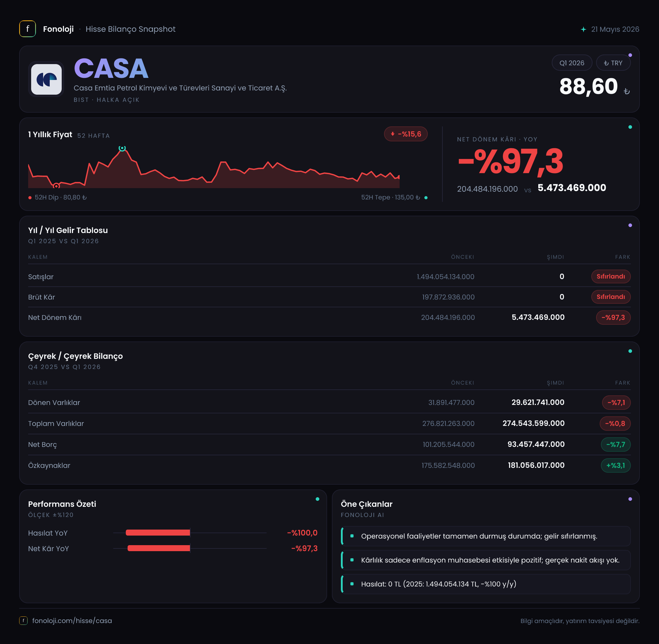Viewport: 659px width, 644px height.
Task: Click the highlight about operasyonel faaliyetler durmuş
Action: click(x=486, y=536)
